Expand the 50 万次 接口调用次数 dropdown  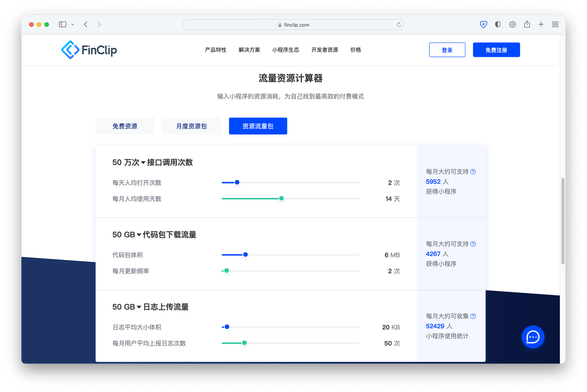click(x=134, y=163)
